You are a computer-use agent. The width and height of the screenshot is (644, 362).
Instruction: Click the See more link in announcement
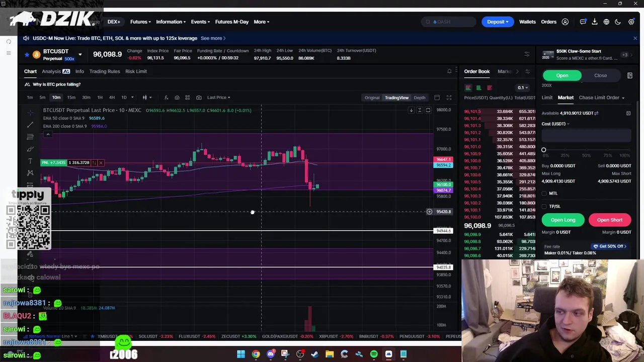coord(213,38)
